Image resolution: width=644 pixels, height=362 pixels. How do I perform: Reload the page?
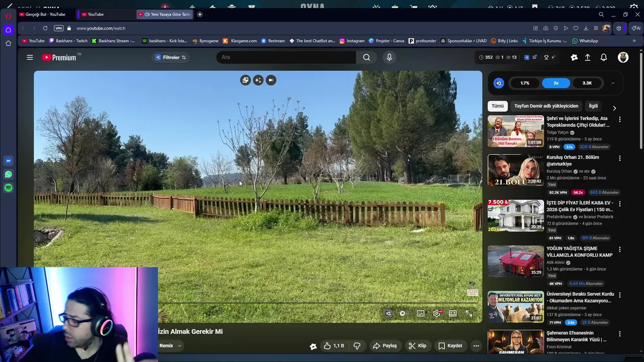click(45, 28)
